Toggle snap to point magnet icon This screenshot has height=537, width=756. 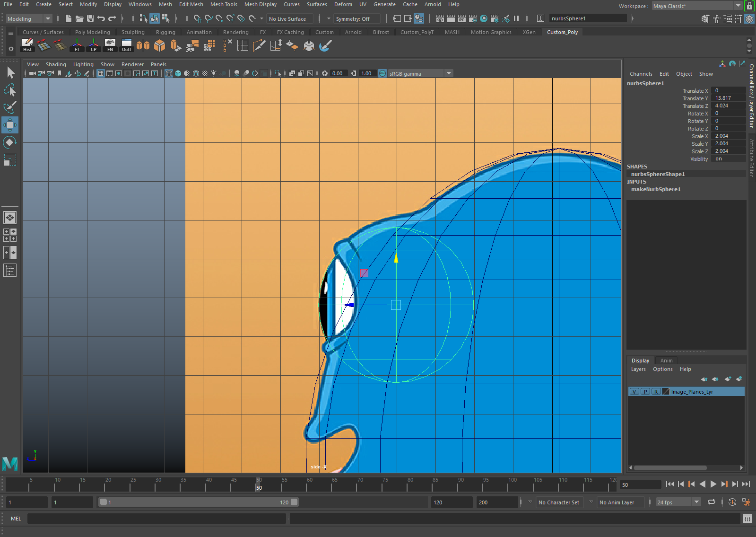(x=219, y=18)
